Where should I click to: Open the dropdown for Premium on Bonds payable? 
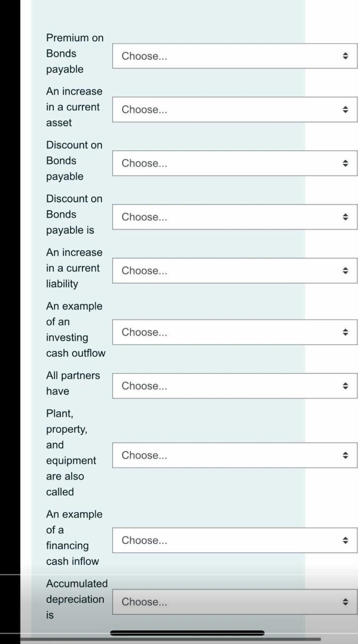(x=233, y=56)
